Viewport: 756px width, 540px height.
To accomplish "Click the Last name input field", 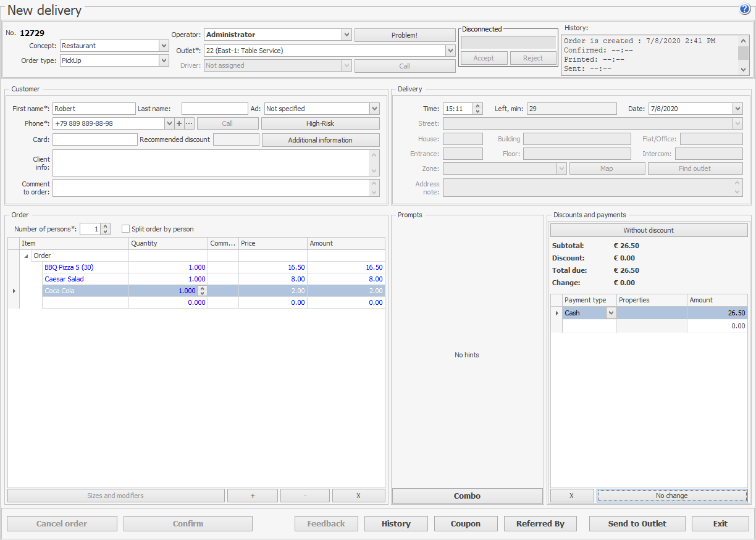I will coord(214,109).
